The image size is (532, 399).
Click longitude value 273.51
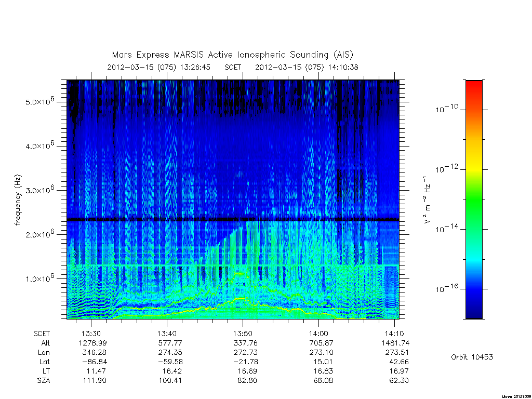397,352
